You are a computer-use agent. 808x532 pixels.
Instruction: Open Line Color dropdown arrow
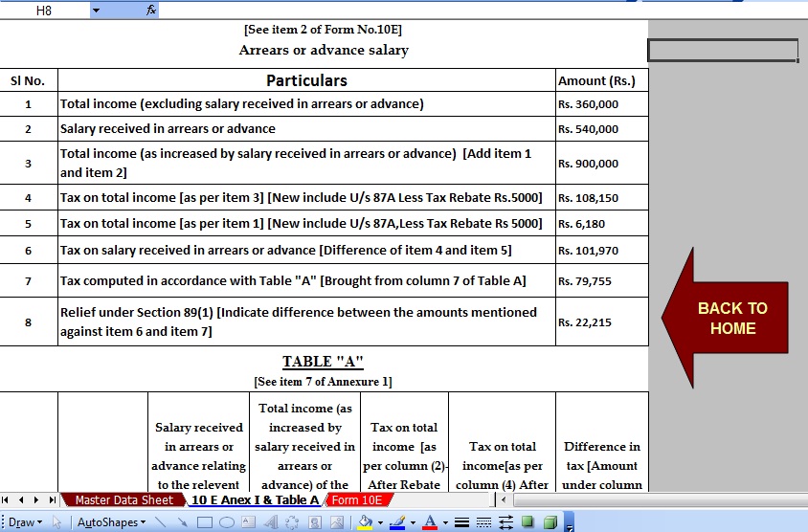[x=413, y=522]
